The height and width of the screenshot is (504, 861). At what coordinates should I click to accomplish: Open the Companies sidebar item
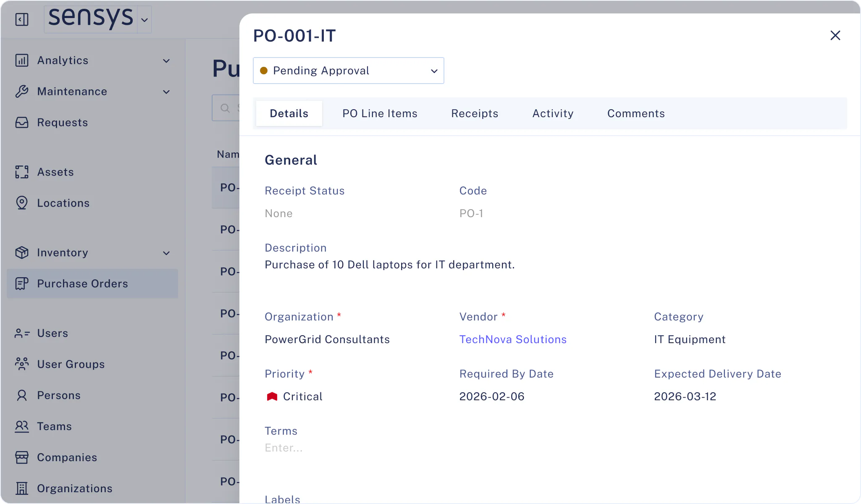(92, 458)
